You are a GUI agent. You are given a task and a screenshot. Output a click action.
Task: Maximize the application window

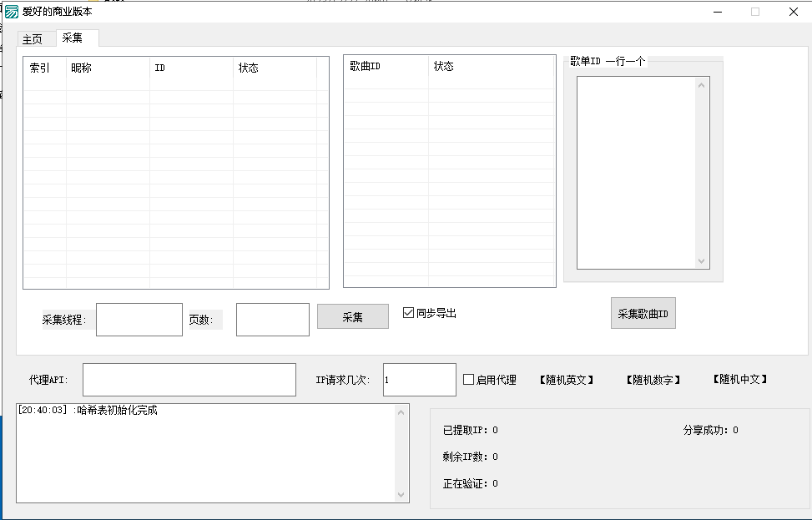click(754, 12)
